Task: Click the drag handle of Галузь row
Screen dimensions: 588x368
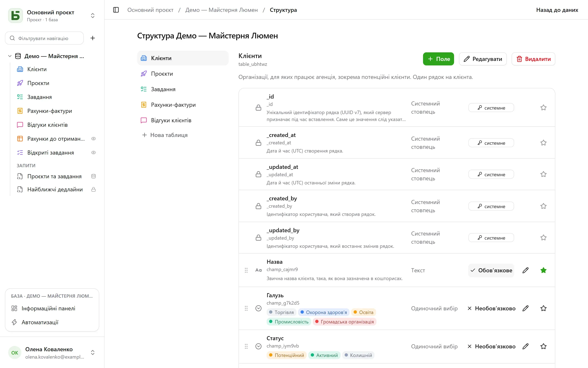Action: point(246,308)
